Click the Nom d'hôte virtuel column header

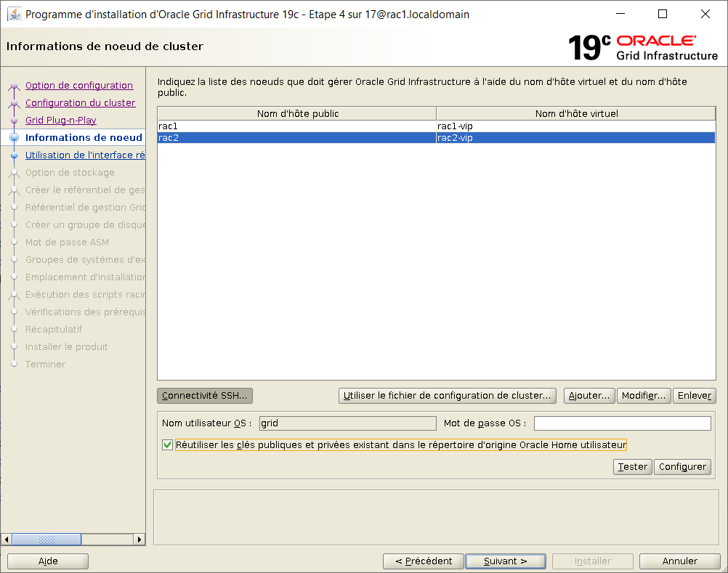coord(576,114)
